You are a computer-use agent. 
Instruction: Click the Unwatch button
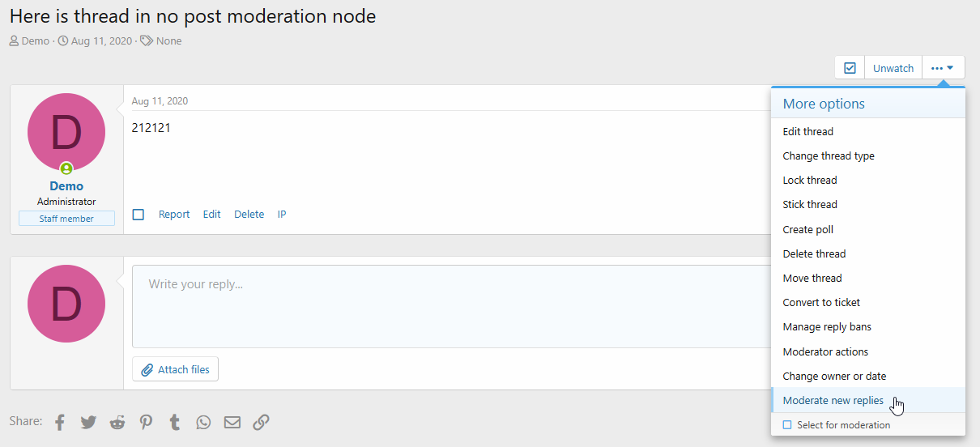click(893, 68)
